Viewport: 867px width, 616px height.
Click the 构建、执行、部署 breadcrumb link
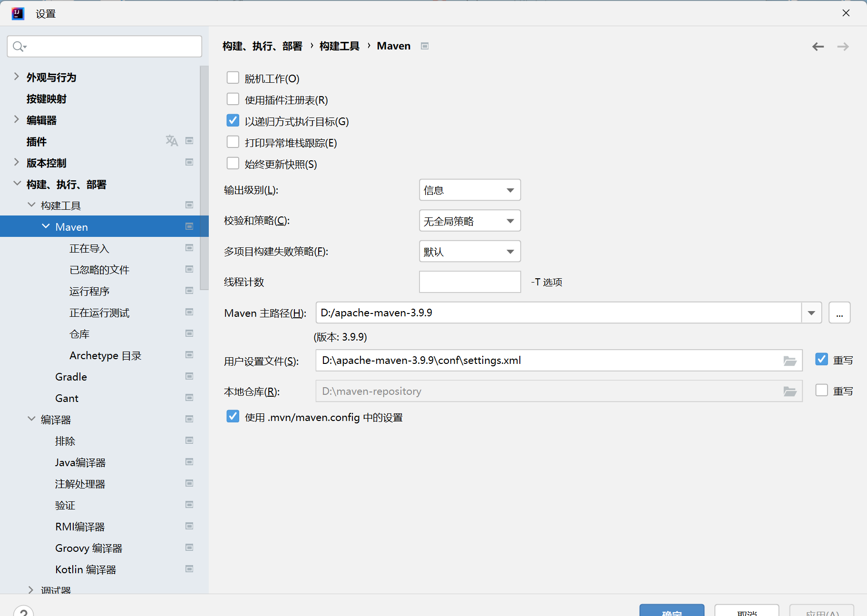click(x=263, y=46)
